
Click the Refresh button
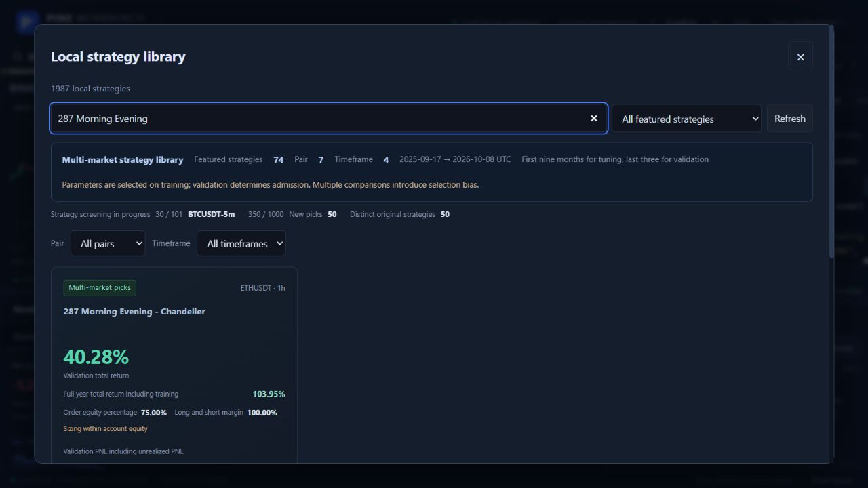(790, 119)
